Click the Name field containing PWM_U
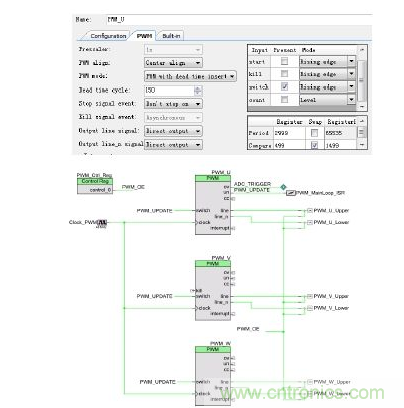The image size is (404, 408). pos(238,20)
